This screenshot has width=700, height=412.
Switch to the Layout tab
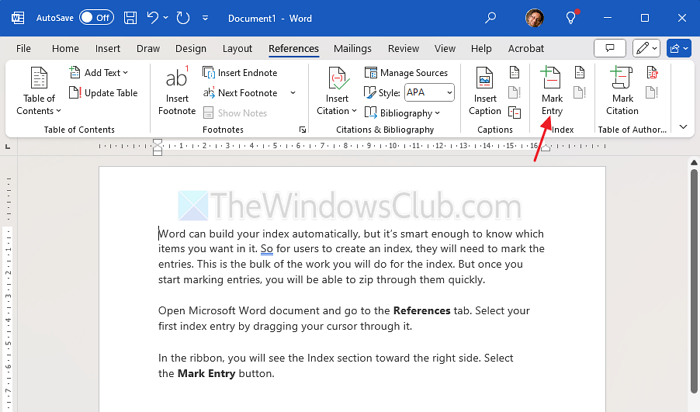(x=237, y=48)
